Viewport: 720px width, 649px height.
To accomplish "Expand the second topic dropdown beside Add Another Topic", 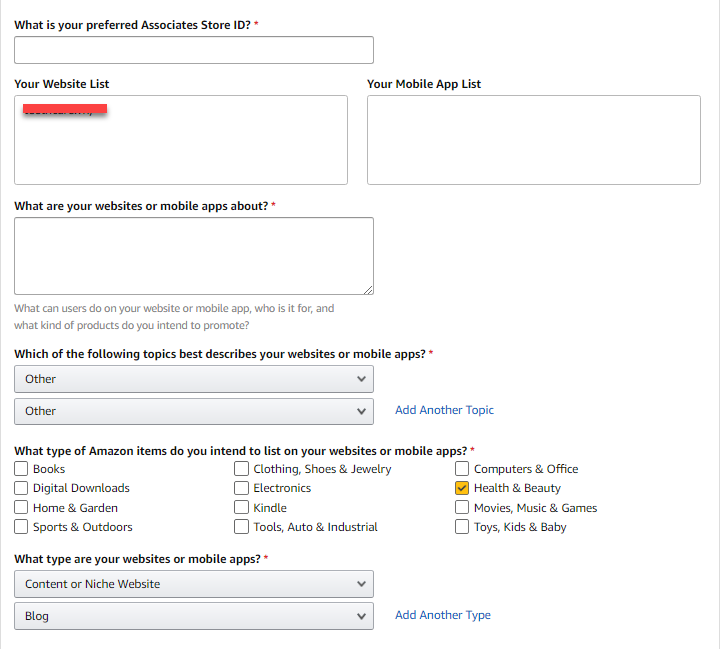I will point(194,411).
